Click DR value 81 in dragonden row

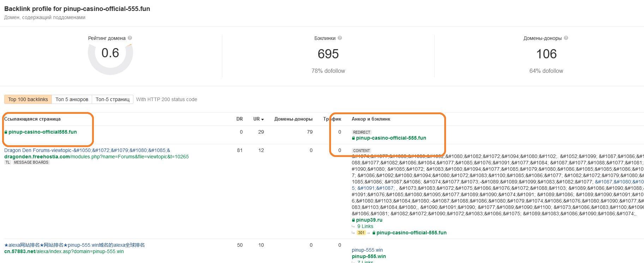pos(240,150)
